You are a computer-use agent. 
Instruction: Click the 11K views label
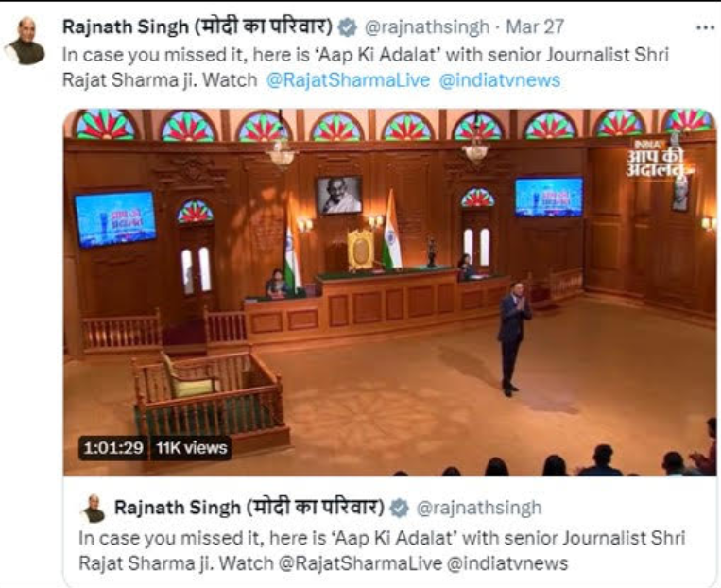point(191,448)
